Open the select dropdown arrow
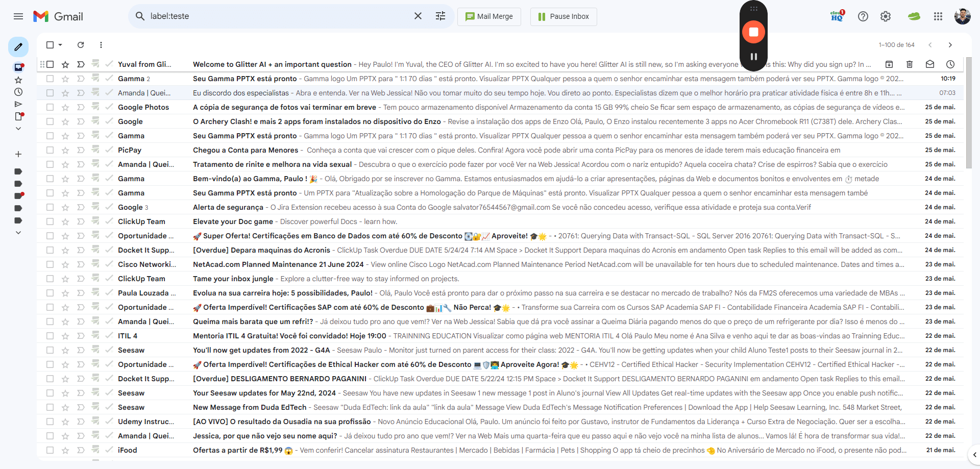The width and height of the screenshot is (980, 469). [x=60, y=45]
